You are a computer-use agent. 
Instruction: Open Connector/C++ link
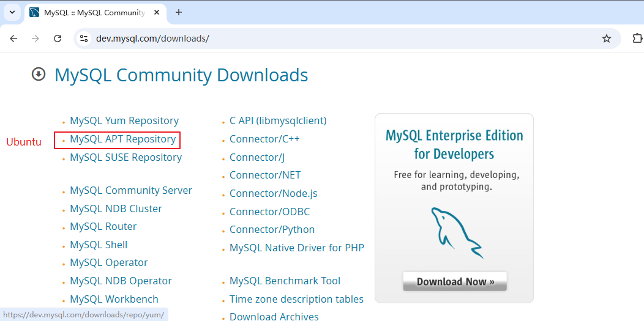click(x=264, y=139)
